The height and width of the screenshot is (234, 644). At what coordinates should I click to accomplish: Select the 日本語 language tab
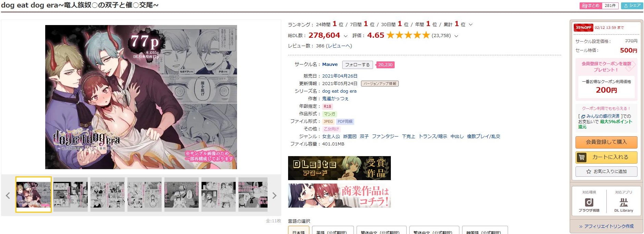299,231
